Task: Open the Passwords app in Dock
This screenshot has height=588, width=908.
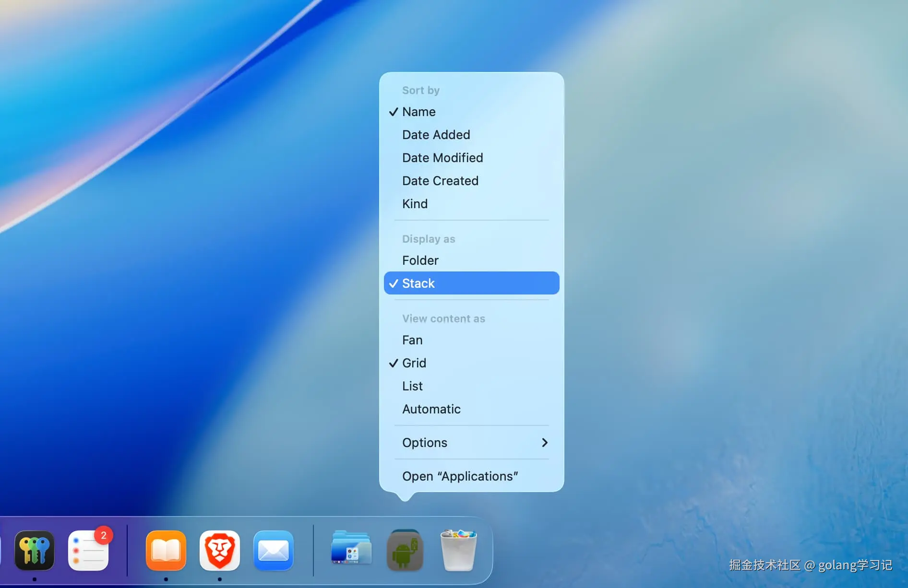Action: point(35,551)
